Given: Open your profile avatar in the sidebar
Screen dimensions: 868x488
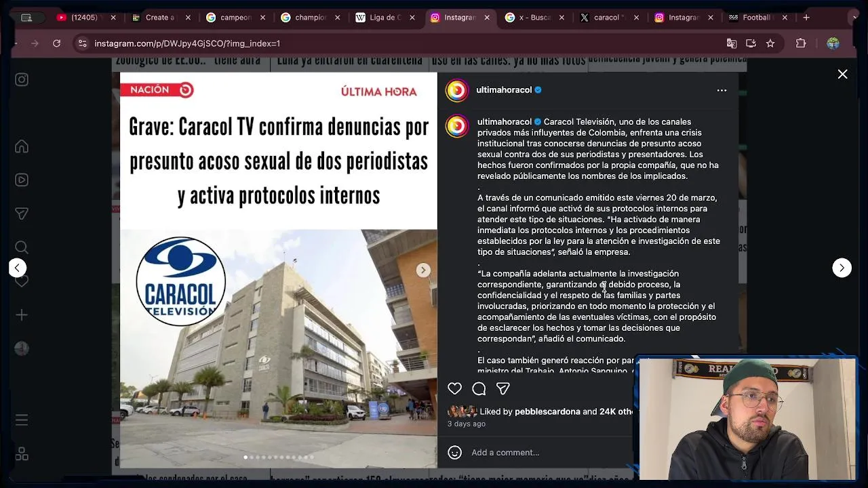Looking at the screenshot, I should click(22, 348).
